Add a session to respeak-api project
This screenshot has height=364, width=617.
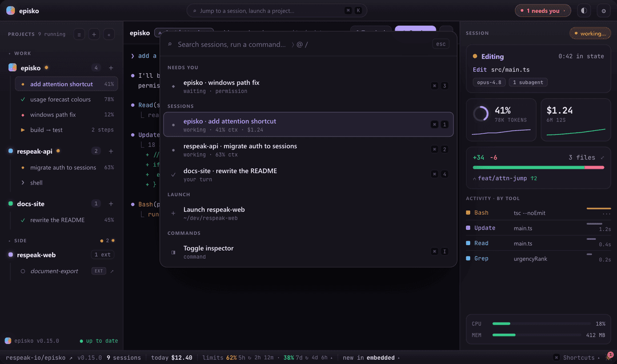coord(111,151)
